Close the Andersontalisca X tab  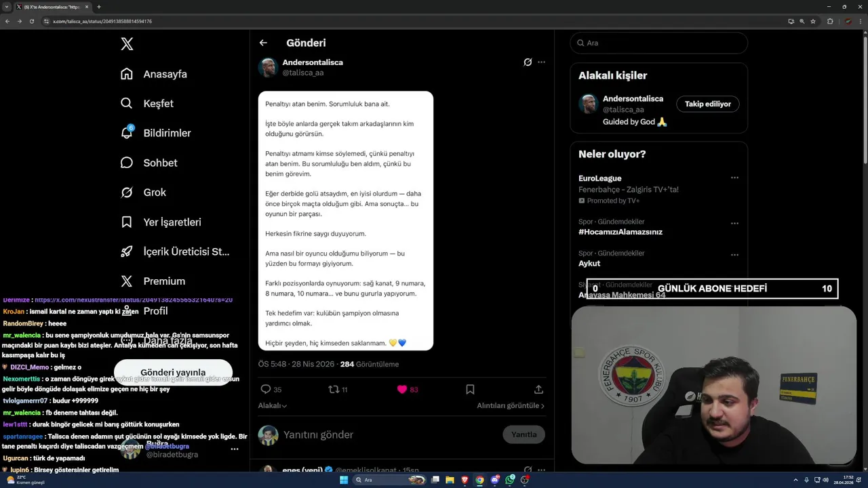tap(87, 7)
